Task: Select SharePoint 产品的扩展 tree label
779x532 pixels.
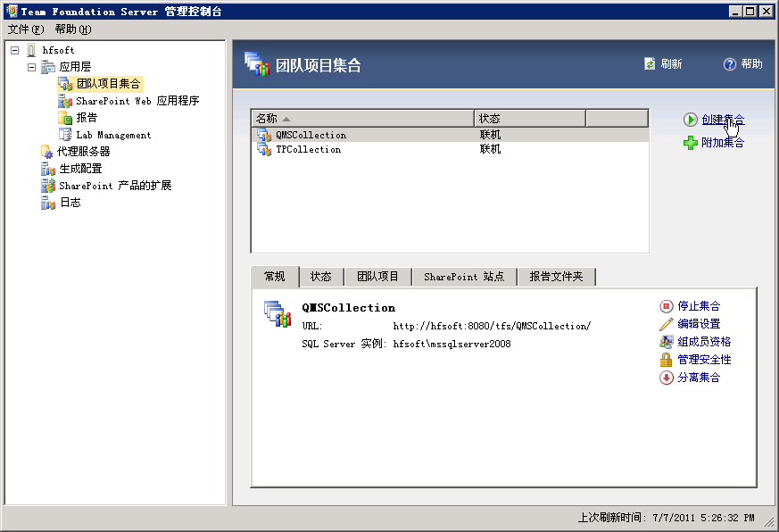Action: click(115, 186)
